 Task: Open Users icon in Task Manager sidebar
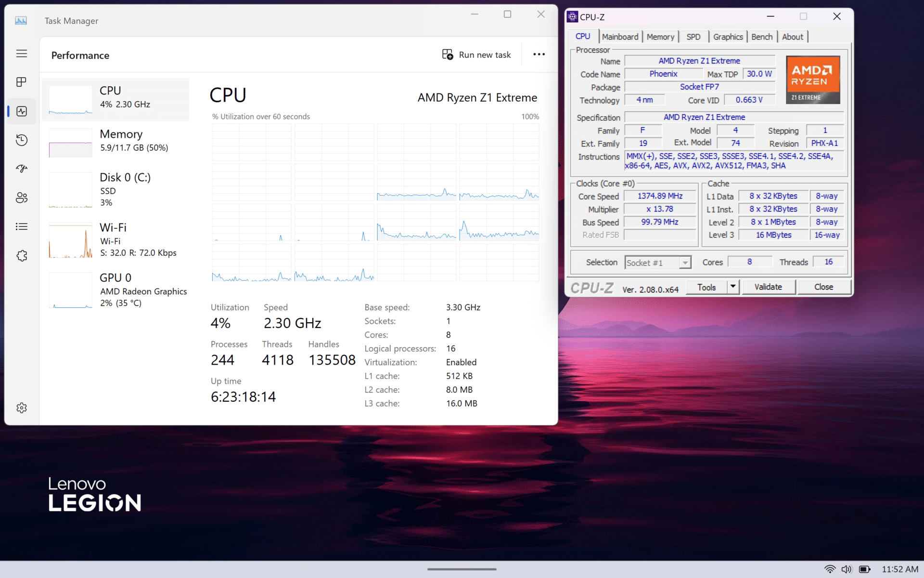click(22, 197)
